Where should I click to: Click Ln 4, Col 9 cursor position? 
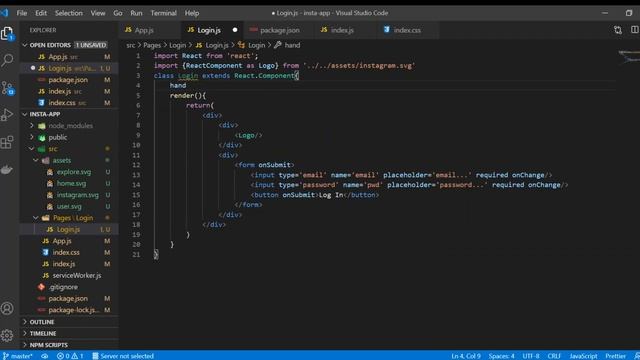(466, 356)
